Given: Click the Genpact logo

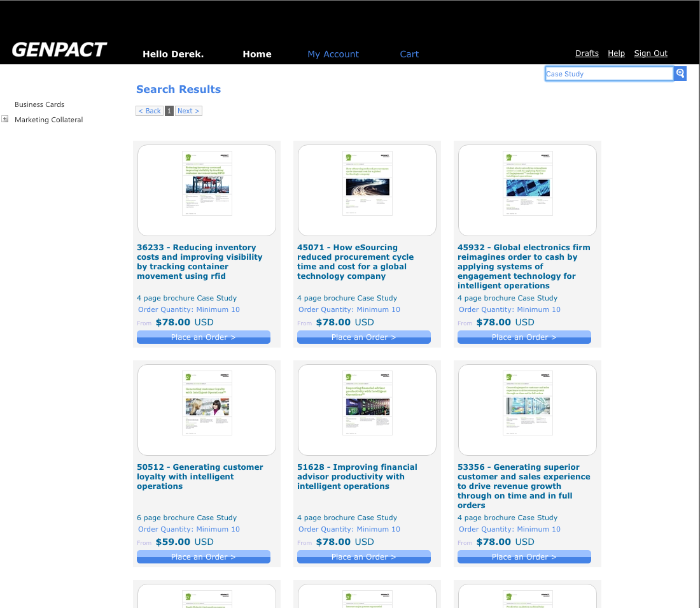Looking at the screenshot, I should [59, 50].
